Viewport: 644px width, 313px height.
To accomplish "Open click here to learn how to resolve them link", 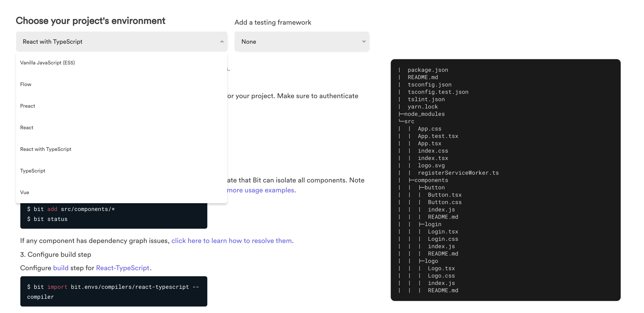I will coord(232,241).
